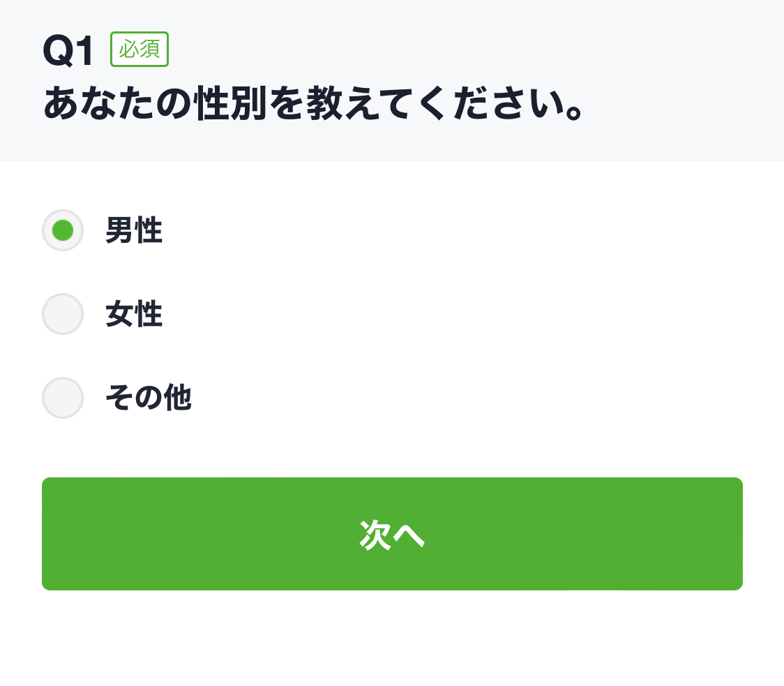Advance to the next survey page

click(392, 533)
